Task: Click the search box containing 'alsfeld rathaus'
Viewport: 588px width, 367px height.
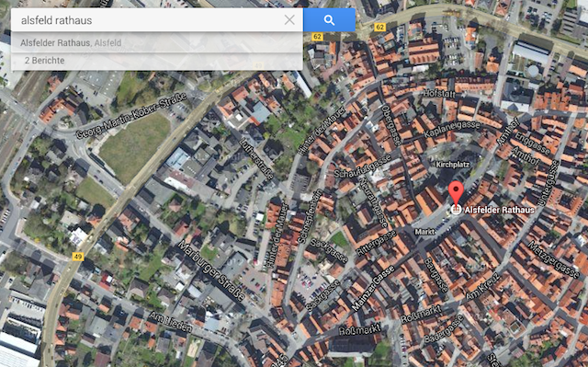Action: click(157, 20)
